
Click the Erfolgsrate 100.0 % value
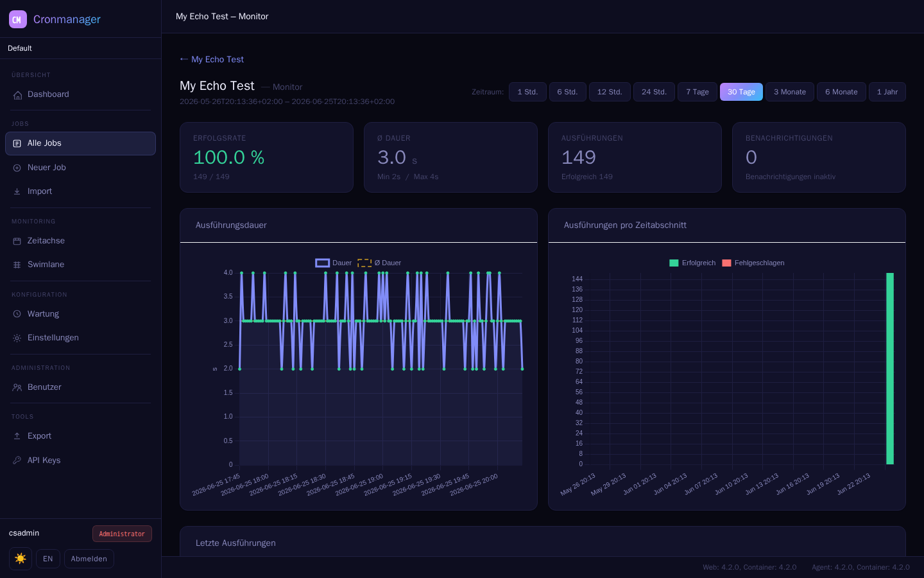point(229,157)
